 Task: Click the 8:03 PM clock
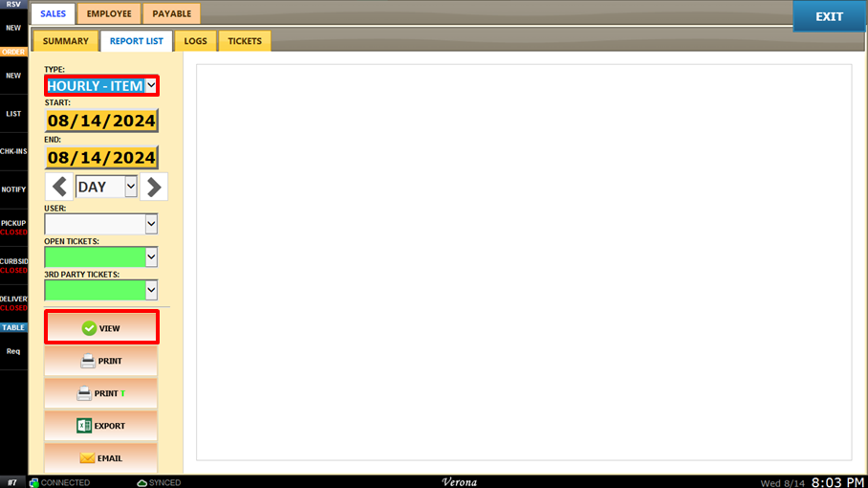pyautogui.click(x=837, y=482)
